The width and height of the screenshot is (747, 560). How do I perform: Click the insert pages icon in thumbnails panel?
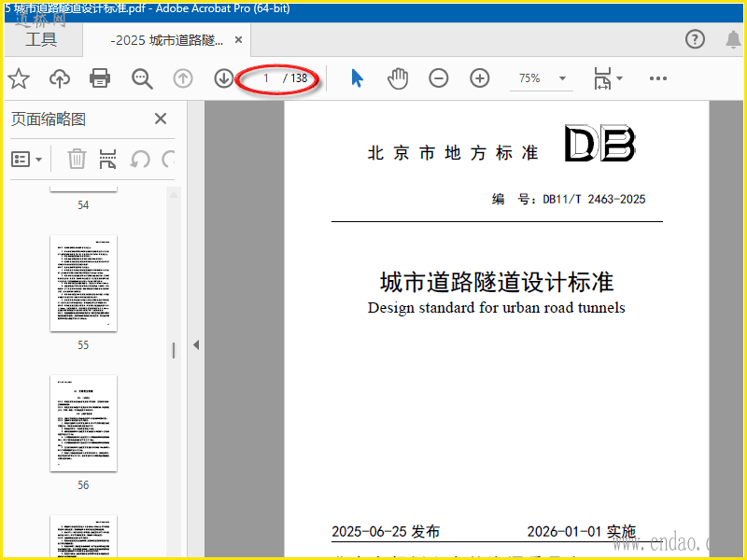107,159
